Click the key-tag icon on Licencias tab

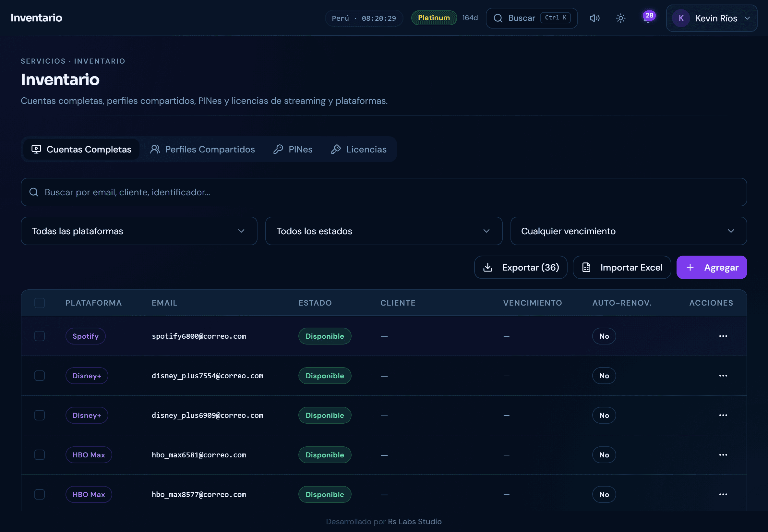click(x=336, y=149)
